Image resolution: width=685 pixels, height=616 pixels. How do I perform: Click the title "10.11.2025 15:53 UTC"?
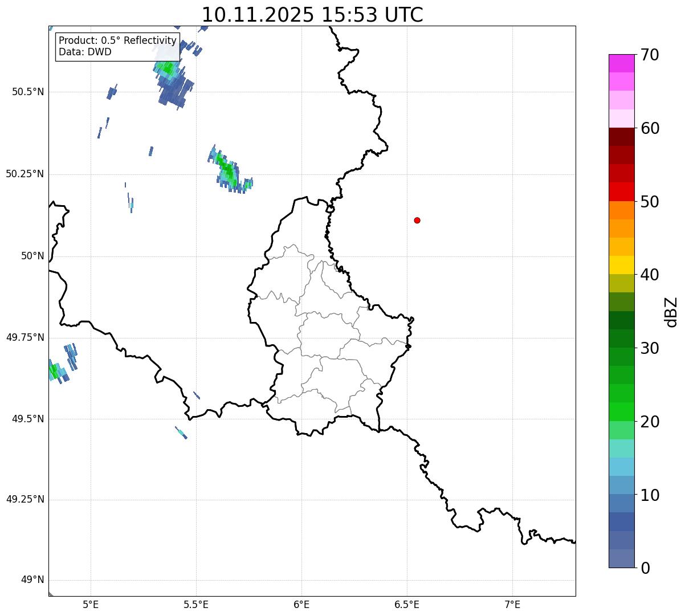(312, 15)
